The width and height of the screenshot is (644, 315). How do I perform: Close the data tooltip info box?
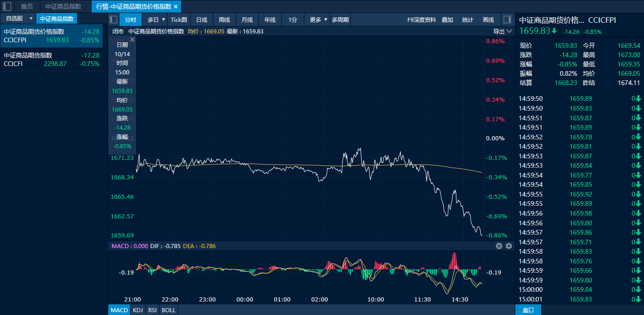click(x=132, y=40)
